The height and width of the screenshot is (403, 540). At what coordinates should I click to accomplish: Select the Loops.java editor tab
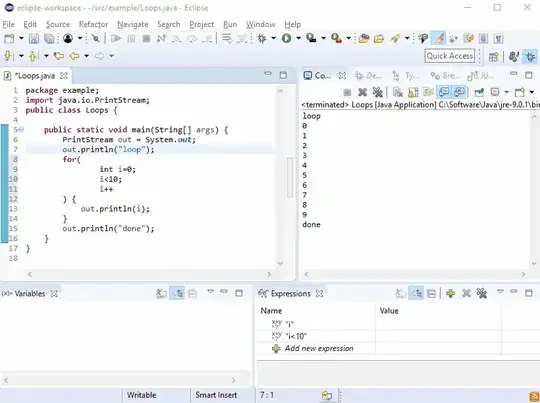35,76
